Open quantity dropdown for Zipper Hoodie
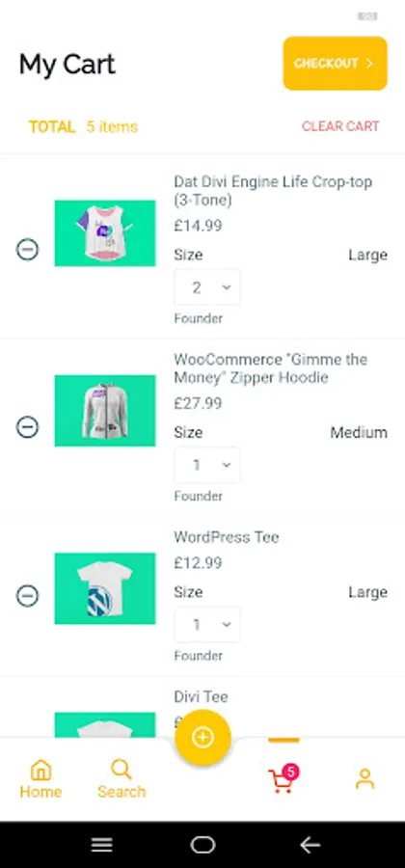405x868 pixels. coord(207,465)
